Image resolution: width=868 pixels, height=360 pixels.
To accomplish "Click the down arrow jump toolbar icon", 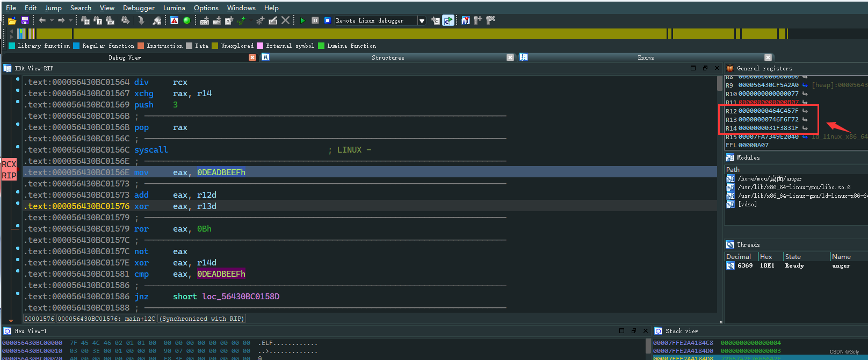I will click(141, 20).
